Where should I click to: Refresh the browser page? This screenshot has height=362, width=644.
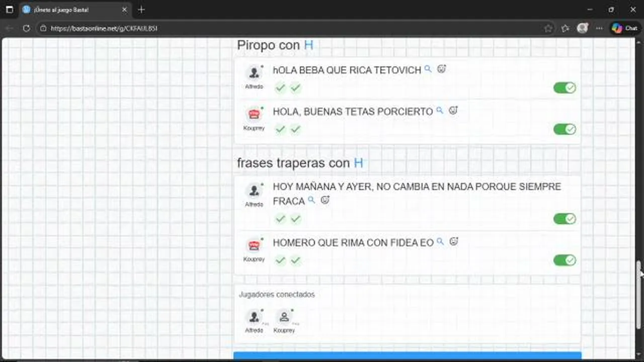26,28
